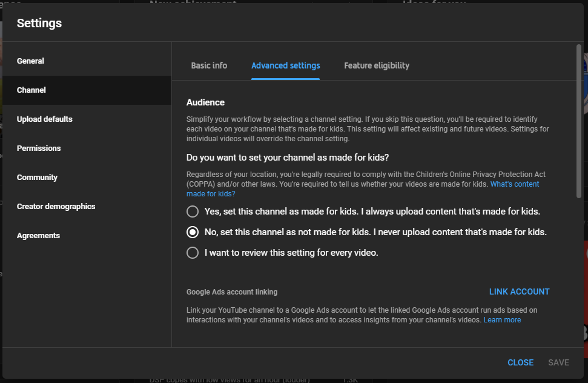The image size is (588, 383).
Task: Go to Permissions settings
Action: (87, 148)
